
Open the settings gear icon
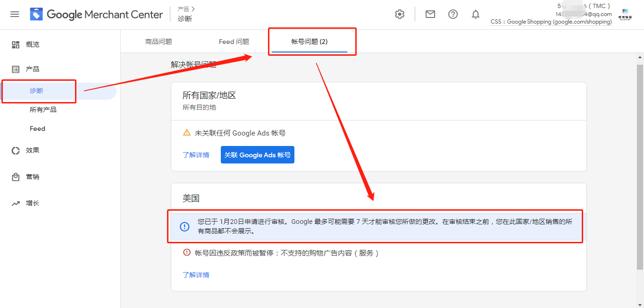[400, 14]
